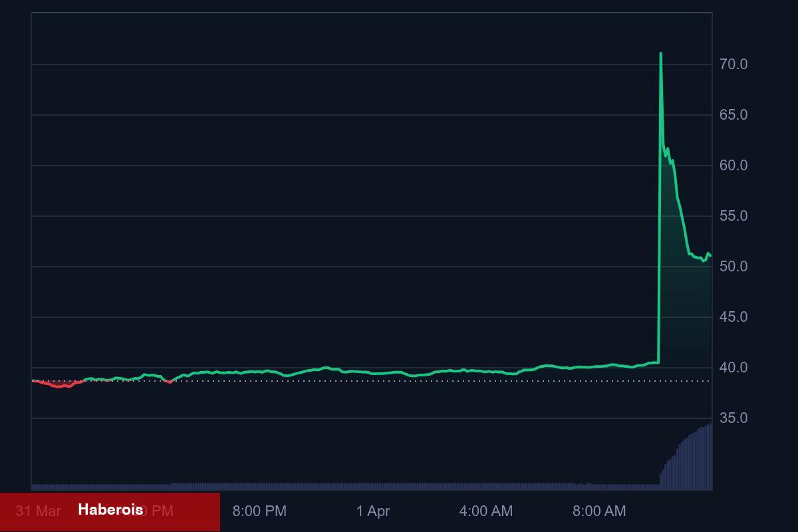Image resolution: width=798 pixels, height=532 pixels.
Task: Click the peak of the price spike
Action: [x=660, y=53]
